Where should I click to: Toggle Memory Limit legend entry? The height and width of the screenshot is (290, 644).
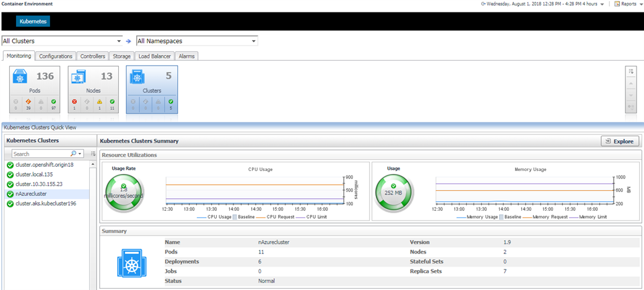point(588,217)
